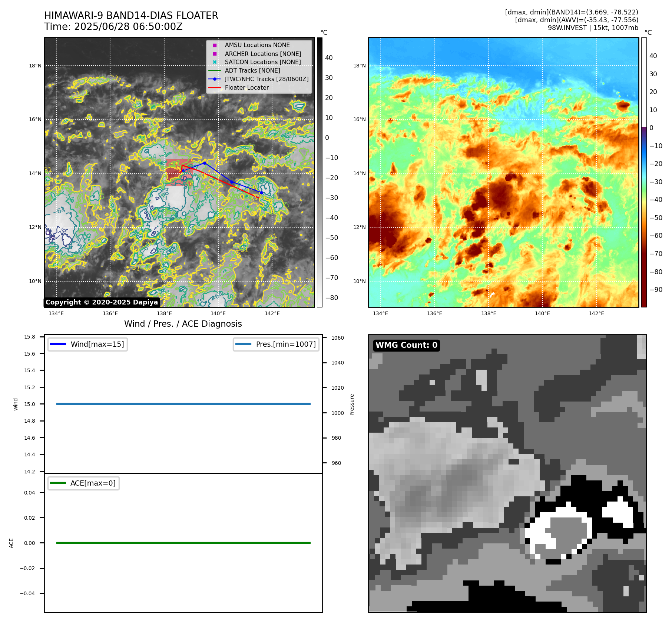Click the Pres.[min=1007] legend text
The width and height of the screenshot is (672, 626).
click(286, 344)
